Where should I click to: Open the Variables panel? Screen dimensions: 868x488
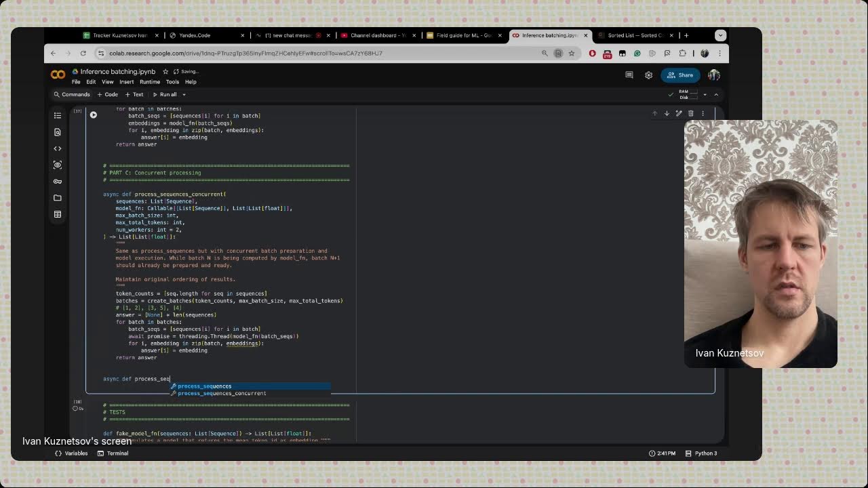tap(73, 453)
